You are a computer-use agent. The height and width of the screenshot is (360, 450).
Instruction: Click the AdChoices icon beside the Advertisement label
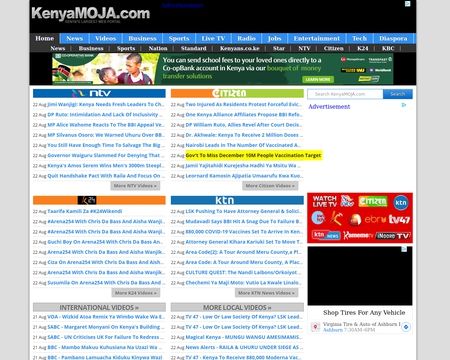click(x=404, y=105)
